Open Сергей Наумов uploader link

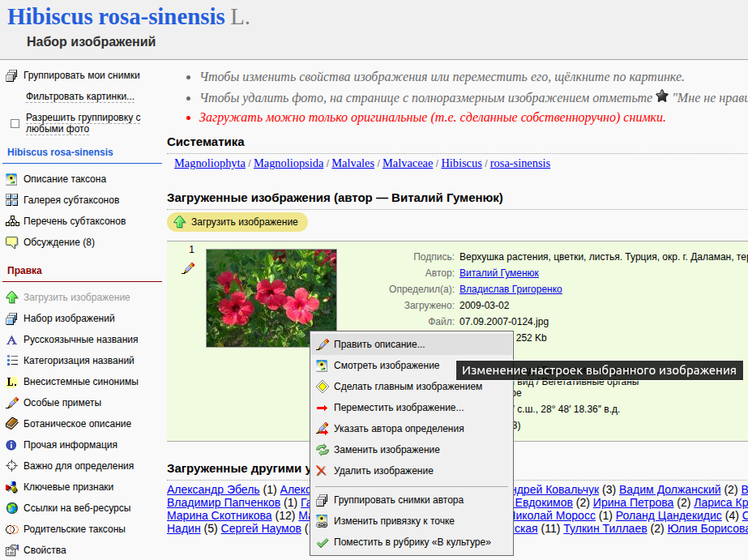click(261, 528)
